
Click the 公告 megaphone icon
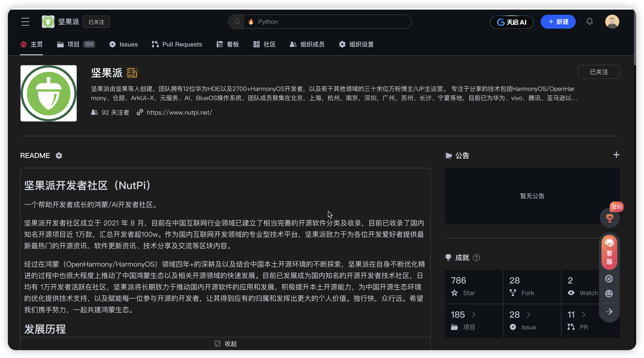448,156
